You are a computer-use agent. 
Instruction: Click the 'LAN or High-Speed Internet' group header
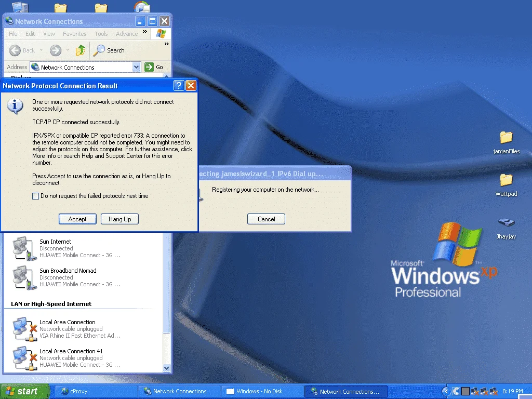[x=51, y=303]
